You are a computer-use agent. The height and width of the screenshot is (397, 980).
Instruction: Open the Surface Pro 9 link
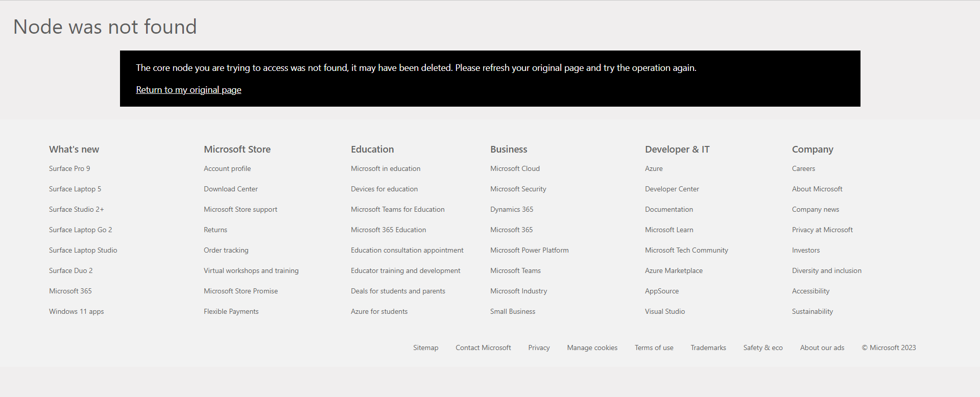coord(69,168)
